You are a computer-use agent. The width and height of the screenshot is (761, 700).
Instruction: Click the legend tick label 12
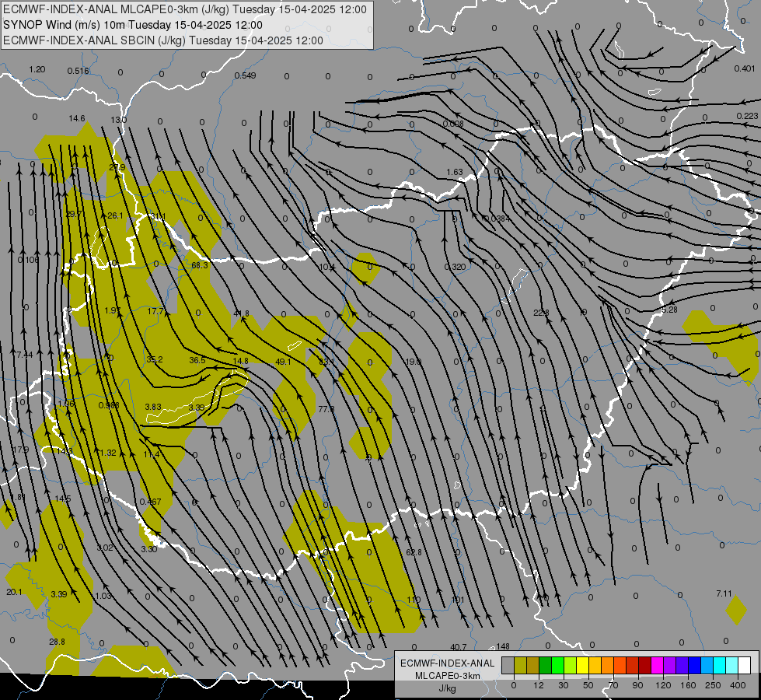(x=539, y=685)
